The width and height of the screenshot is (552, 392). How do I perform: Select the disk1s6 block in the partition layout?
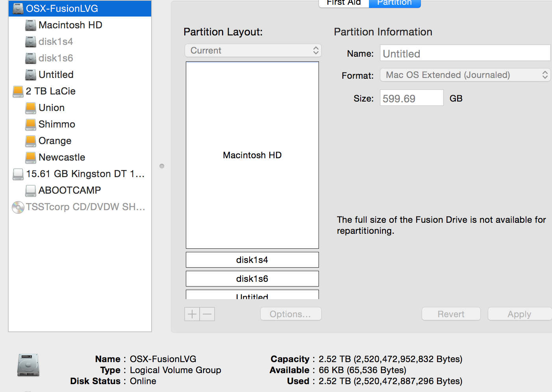[252, 279]
